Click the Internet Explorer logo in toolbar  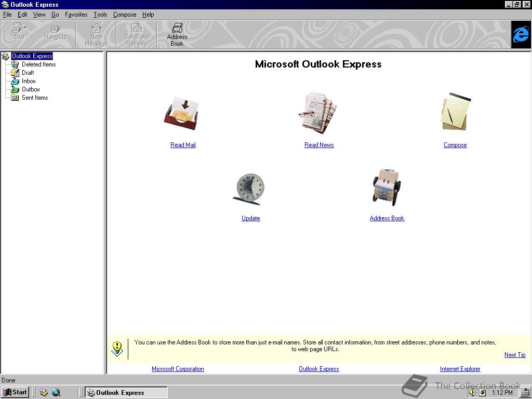[x=521, y=34]
